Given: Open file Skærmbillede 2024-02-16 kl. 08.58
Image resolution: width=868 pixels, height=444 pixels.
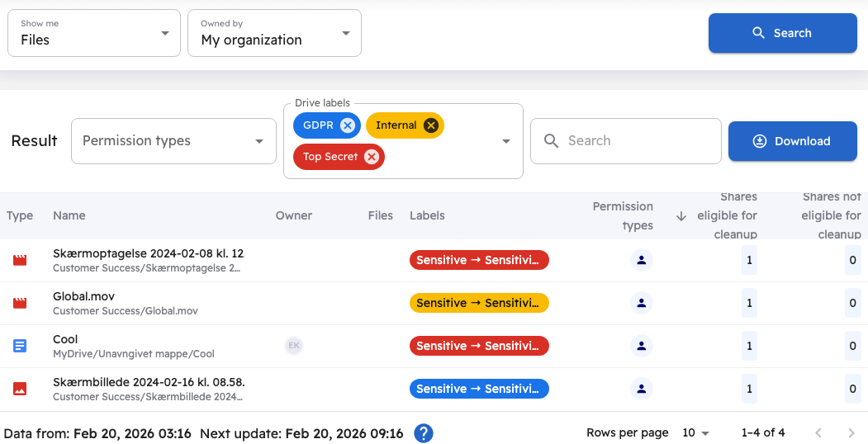Looking at the screenshot, I should click(149, 383).
